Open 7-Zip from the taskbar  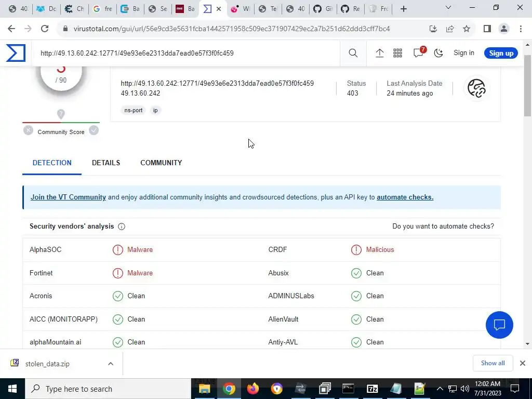[x=372, y=389]
